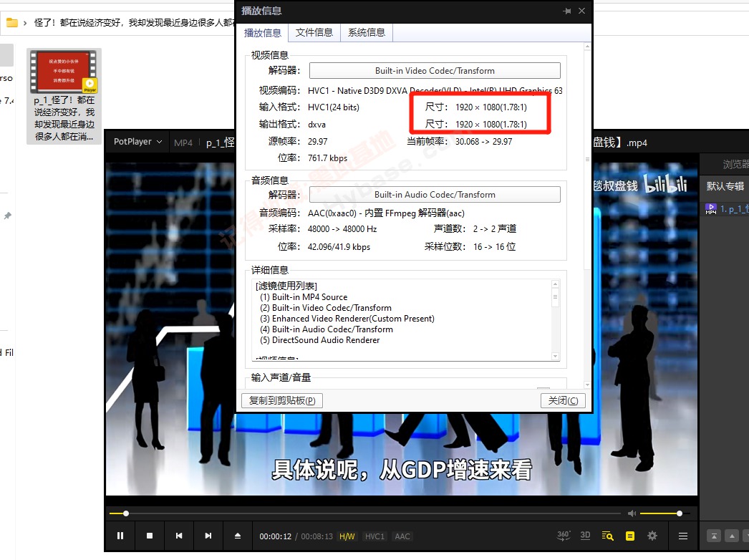Viewport: 749px width, 560px height.
Task: Pause the video playback
Action: [120, 536]
